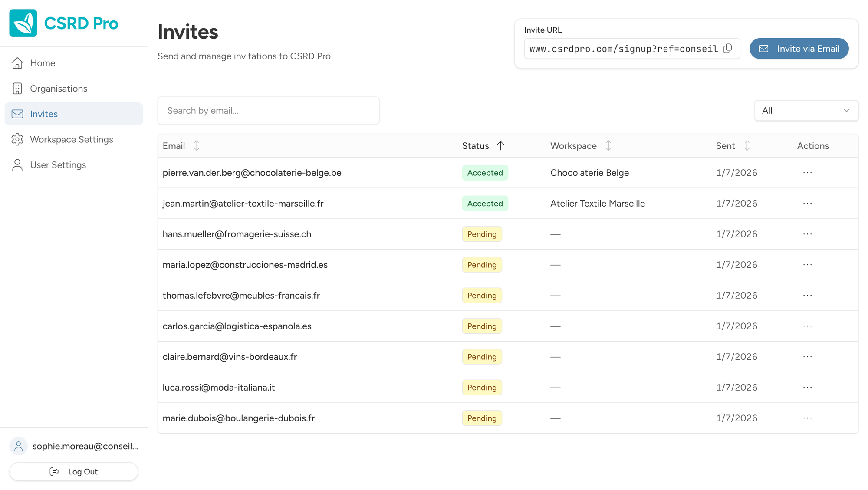The image size is (868, 490).
Task: Select the Home icon in the sidebar
Action: 17,63
